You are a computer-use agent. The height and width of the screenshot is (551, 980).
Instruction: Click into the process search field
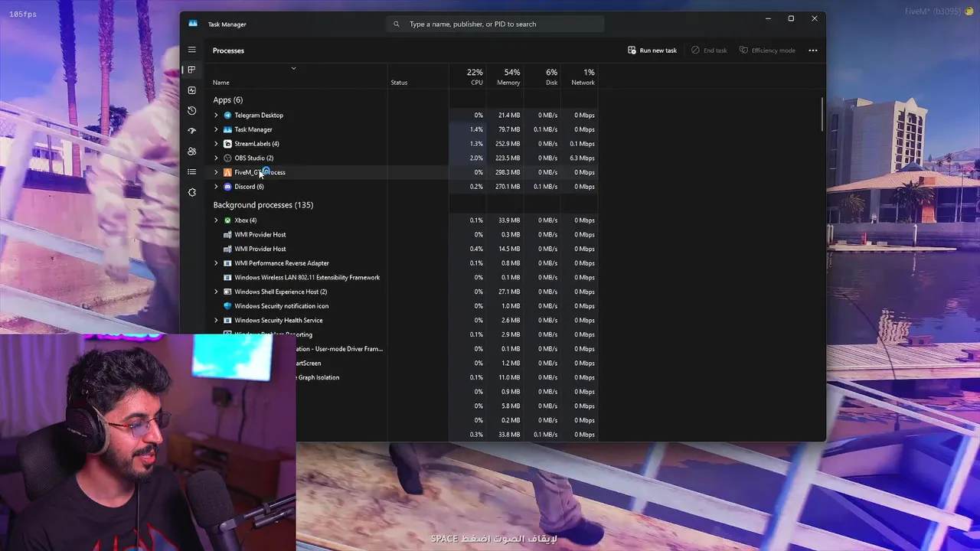[495, 24]
